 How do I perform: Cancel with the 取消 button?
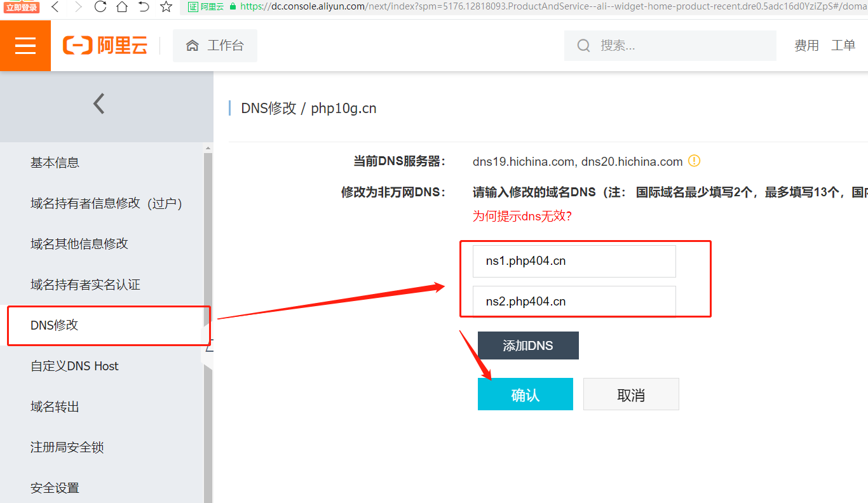(631, 394)
